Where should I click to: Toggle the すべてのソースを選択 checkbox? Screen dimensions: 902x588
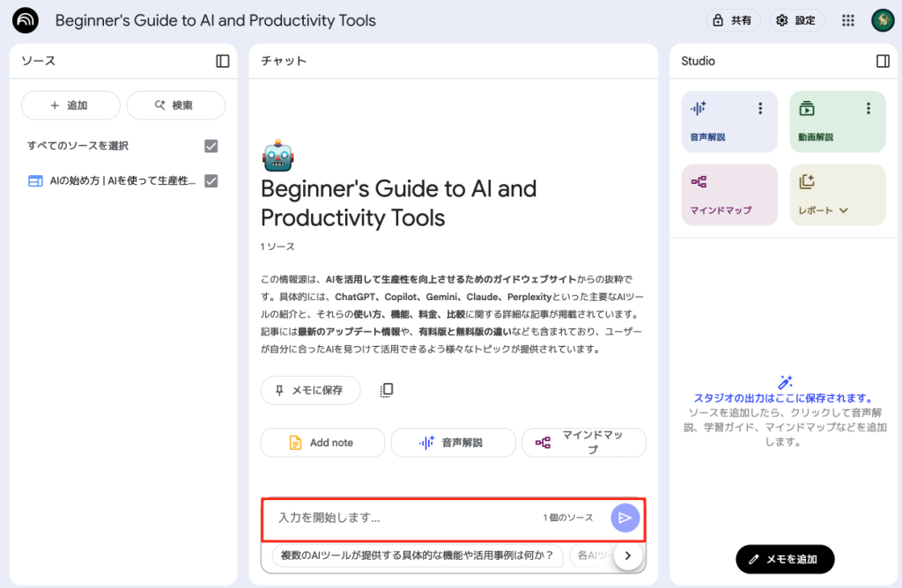pos(211,146)
